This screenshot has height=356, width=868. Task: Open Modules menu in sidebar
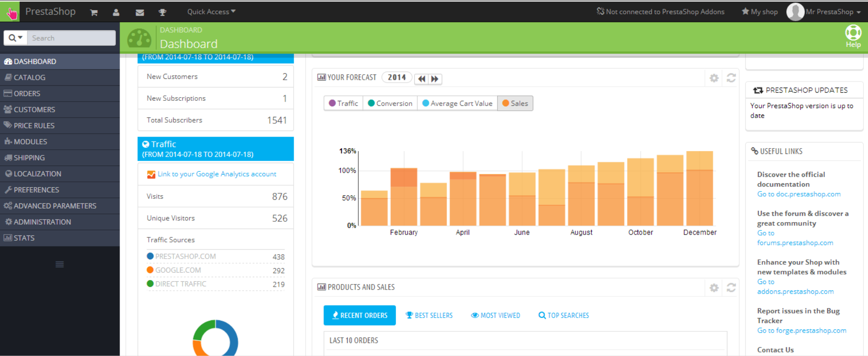coord(60,142)
